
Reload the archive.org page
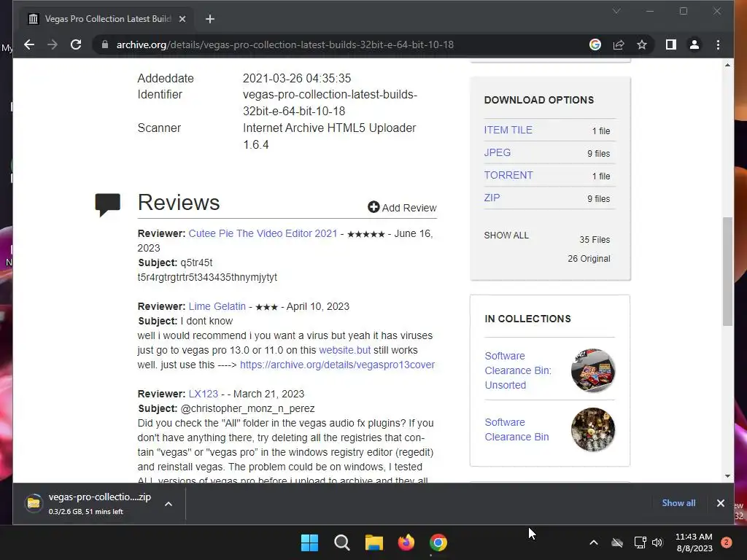tap(76, 44)
